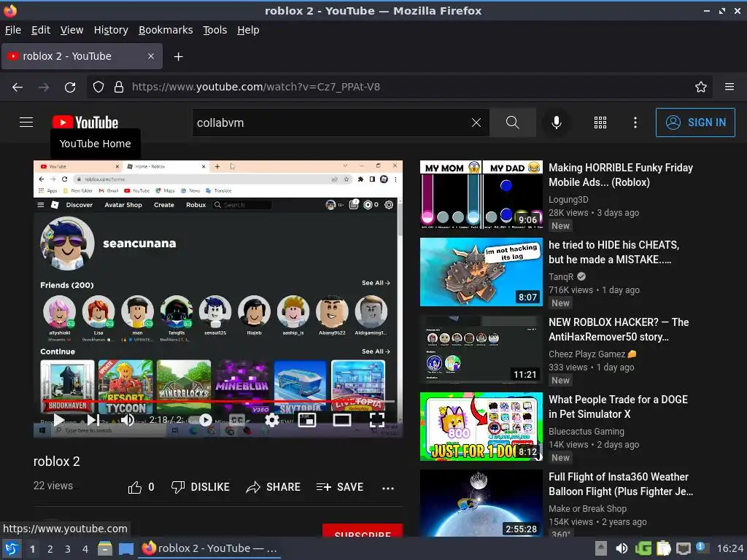Open Firefox Edit menu
This screenshot has height=560, width=747.
pos(41,30)
